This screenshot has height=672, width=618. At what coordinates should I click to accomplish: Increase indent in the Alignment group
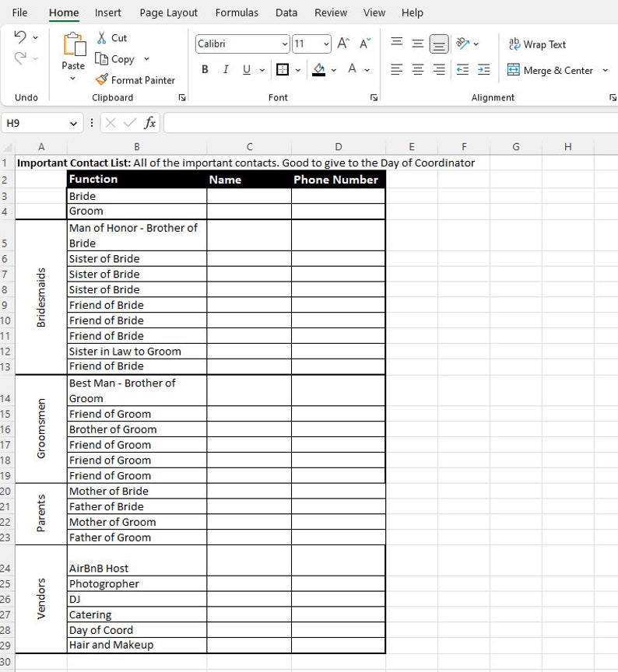tap(483, 69)
